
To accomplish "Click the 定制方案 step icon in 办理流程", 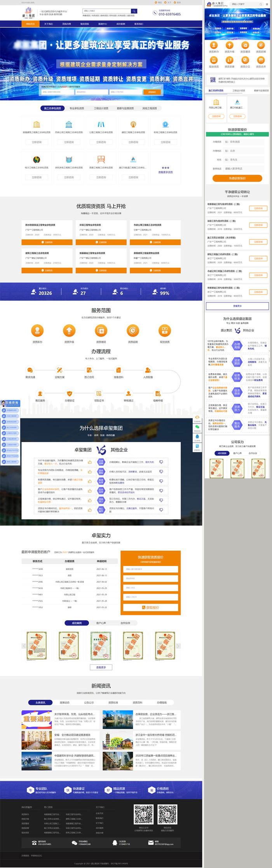I will click(x=59, y=370).
